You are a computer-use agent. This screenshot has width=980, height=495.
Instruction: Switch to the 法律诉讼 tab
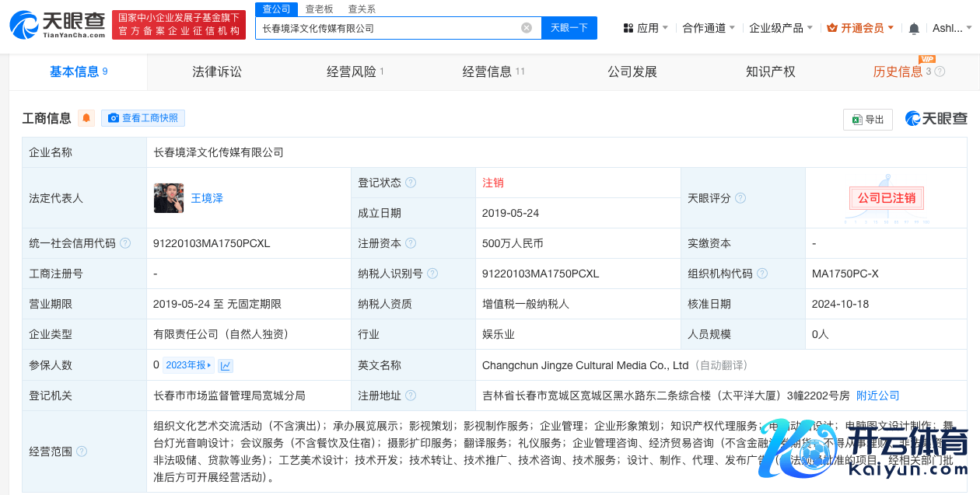coord(217,71)
